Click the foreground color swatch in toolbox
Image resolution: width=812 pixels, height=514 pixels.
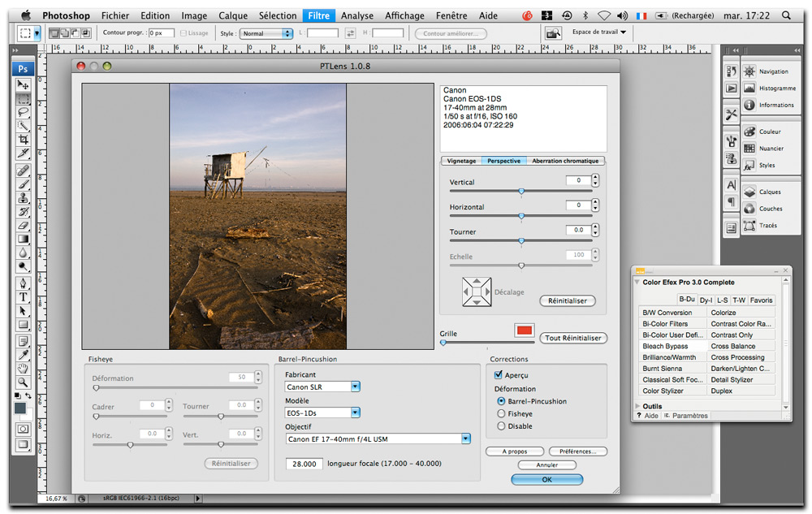point(20,408)
